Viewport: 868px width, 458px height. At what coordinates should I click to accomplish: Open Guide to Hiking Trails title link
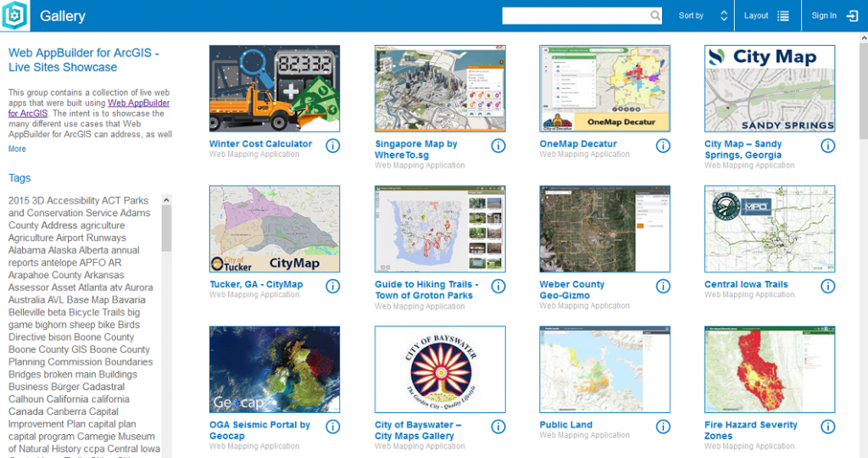point(426,289)
